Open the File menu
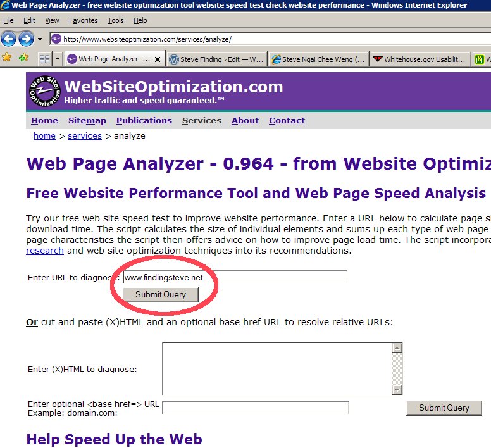The width and height of the screenshot is (491, 448). [x=8, y=20]
